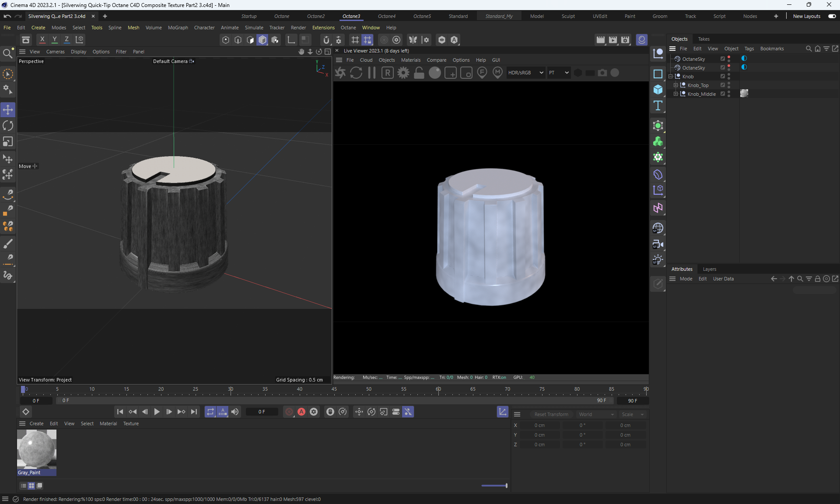
Task: Click the autokeying A button
Action: (x=301, y=412)
